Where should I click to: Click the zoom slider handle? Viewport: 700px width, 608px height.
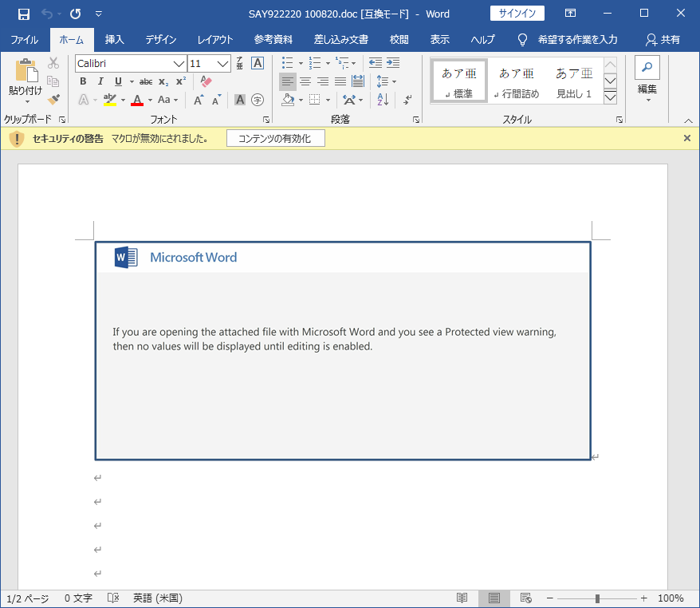[597, 598]
